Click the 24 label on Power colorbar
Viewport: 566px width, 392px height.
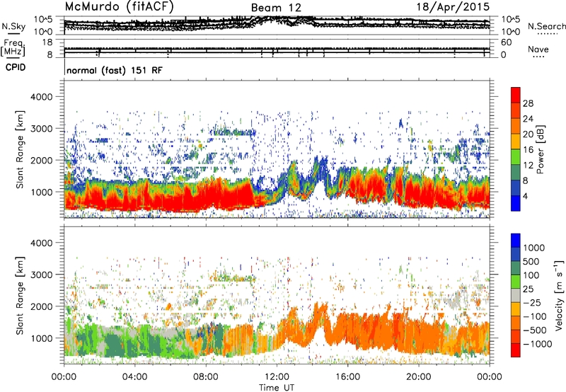(x=528, y=119)
